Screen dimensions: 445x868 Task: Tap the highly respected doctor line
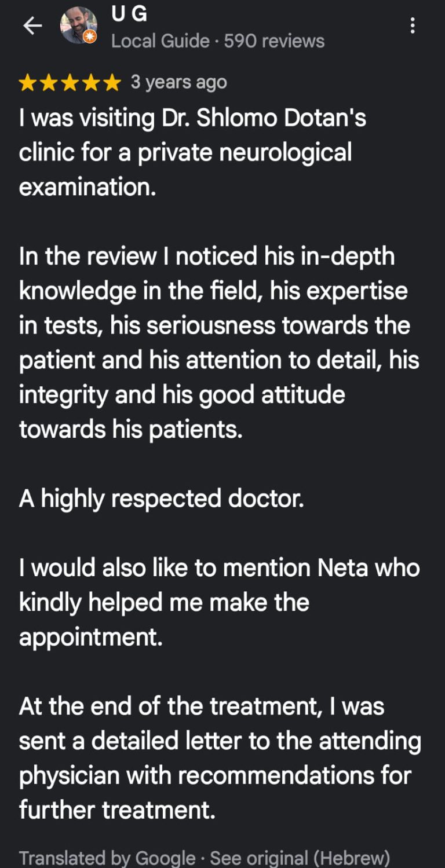pyautogui.click(x=162, y=499)
